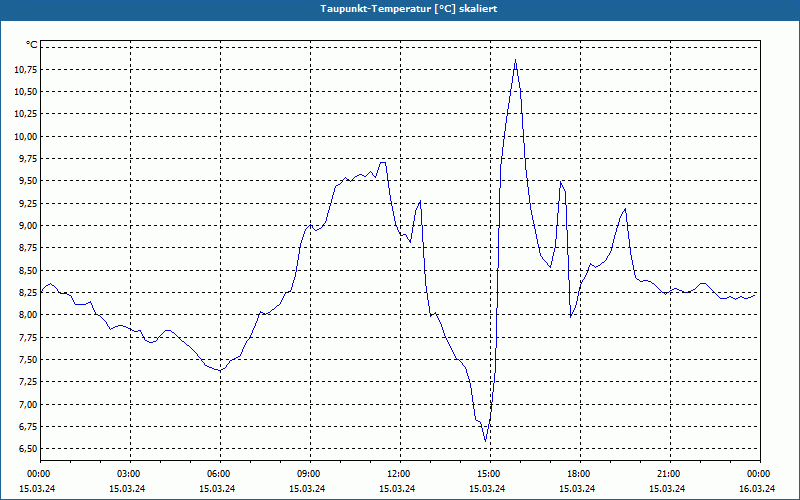The width and height of the screenshot is (800, 500).
Task: Select the 6,50 y-axis value
Action: click(x=27, y=449)
